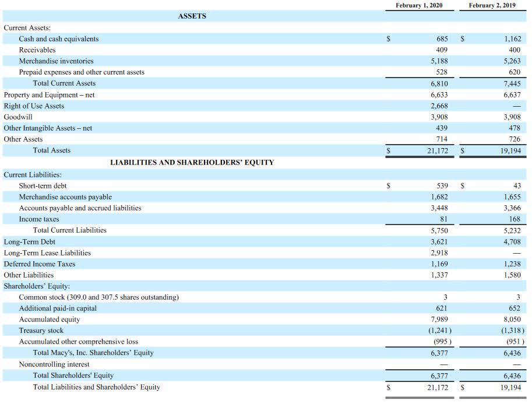The image size is (532, 403).
Task: Click the Right of Use Assets row
Action: click(x=35, y=106)
